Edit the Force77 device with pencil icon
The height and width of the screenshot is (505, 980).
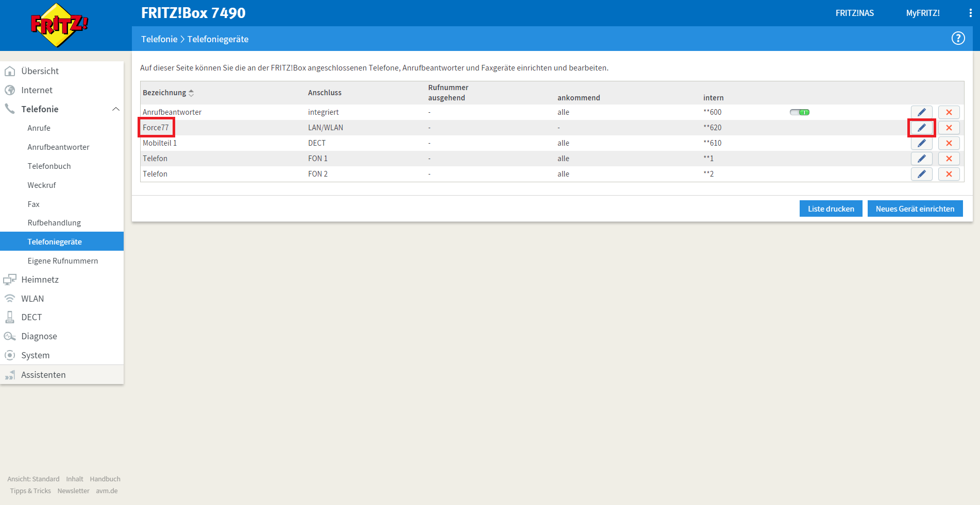pos(921,128)
